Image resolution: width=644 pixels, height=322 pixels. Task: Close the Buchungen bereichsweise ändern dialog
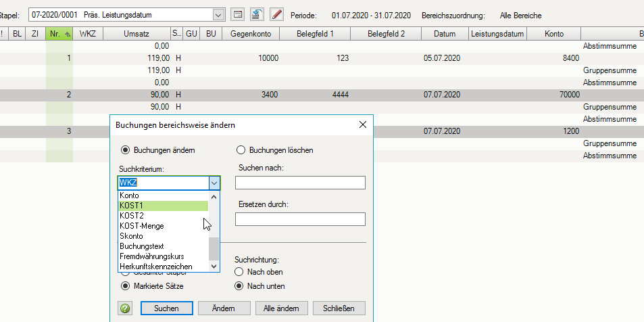coord(363,124)
